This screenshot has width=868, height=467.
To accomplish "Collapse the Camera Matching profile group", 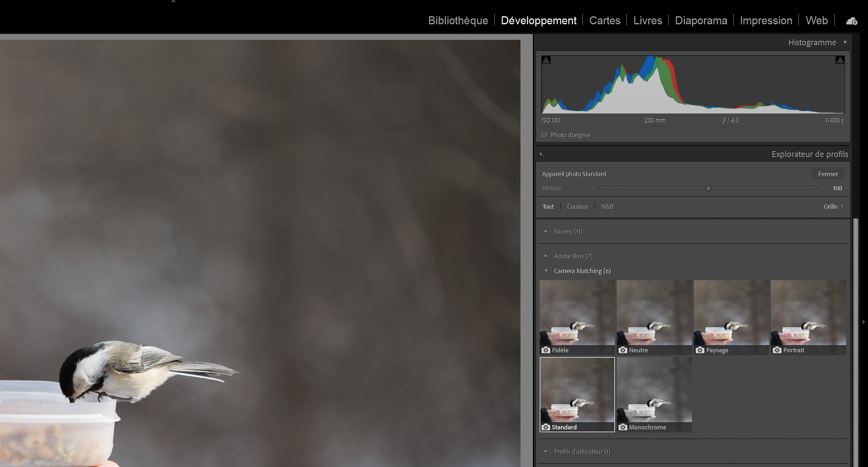I will pyautogui.click(x=546, y=271).
